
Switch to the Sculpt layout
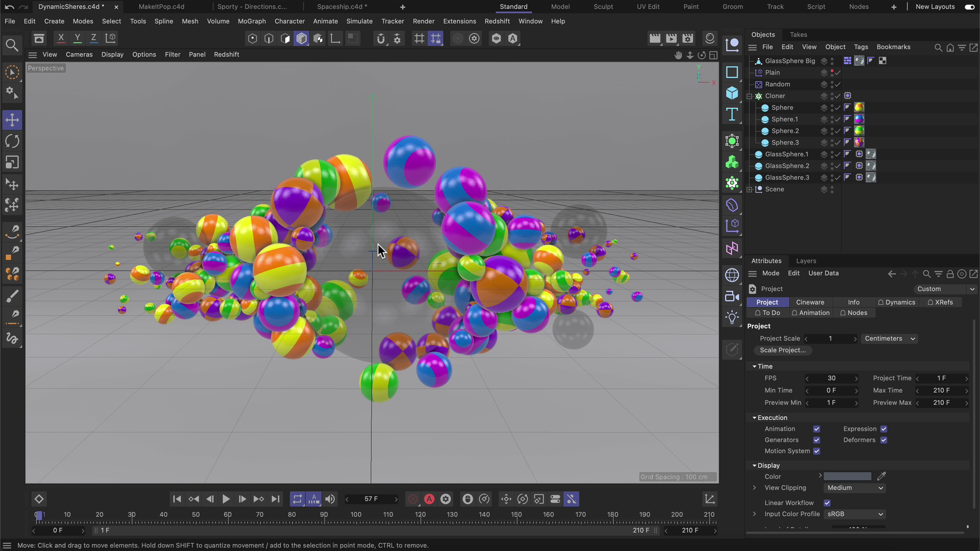tap(603, 7)
